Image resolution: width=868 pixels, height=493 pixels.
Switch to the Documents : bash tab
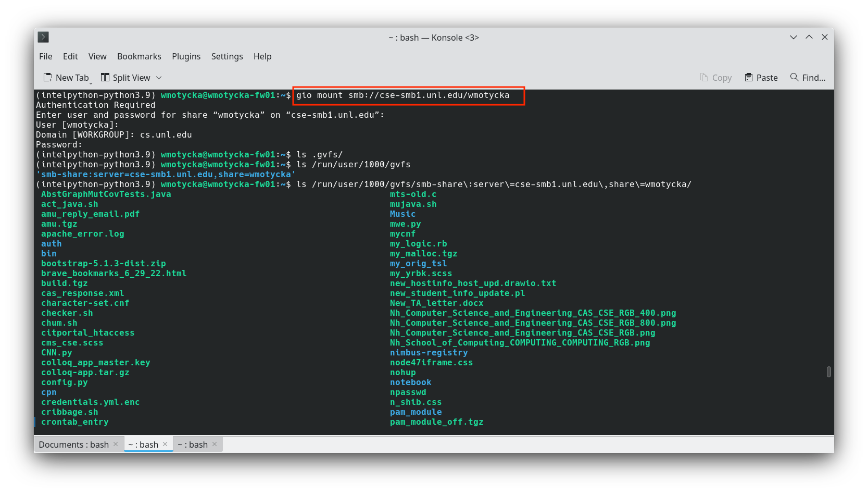pyautogui.click(x=73, y=445)
